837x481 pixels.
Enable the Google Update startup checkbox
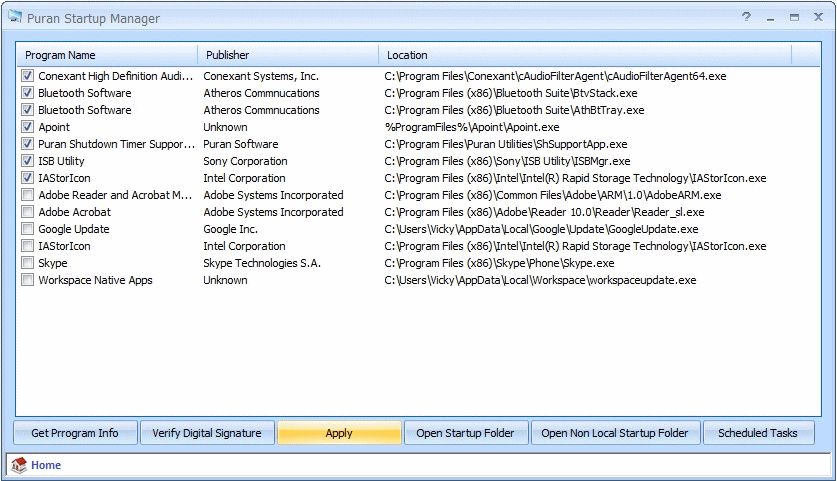click(28, 229)
